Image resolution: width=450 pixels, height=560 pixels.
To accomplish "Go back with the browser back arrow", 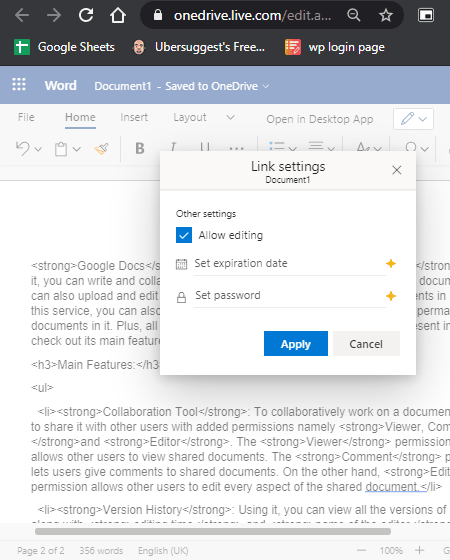I will tap(22, 15).
